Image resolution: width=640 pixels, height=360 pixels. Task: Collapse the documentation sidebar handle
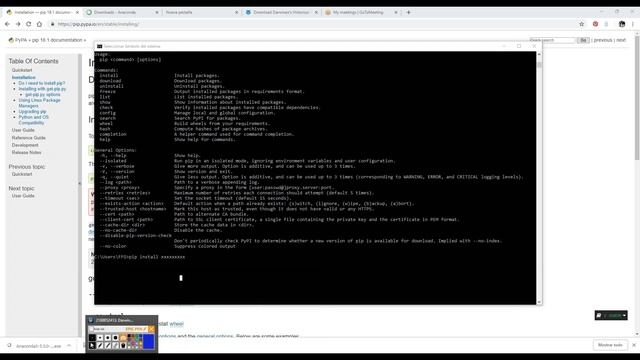coord(80,184)
